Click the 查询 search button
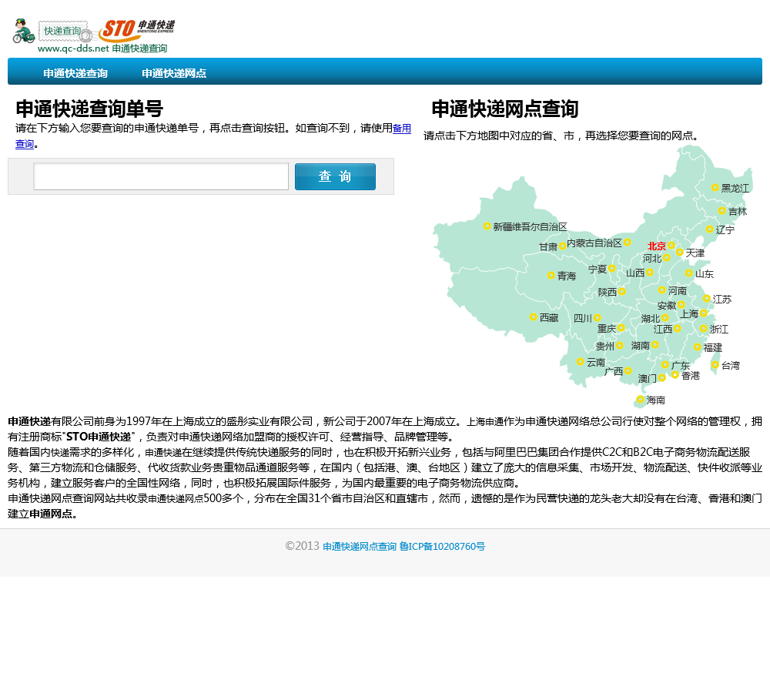Screen dimensions: 770x700 click(x=335, y=176)
